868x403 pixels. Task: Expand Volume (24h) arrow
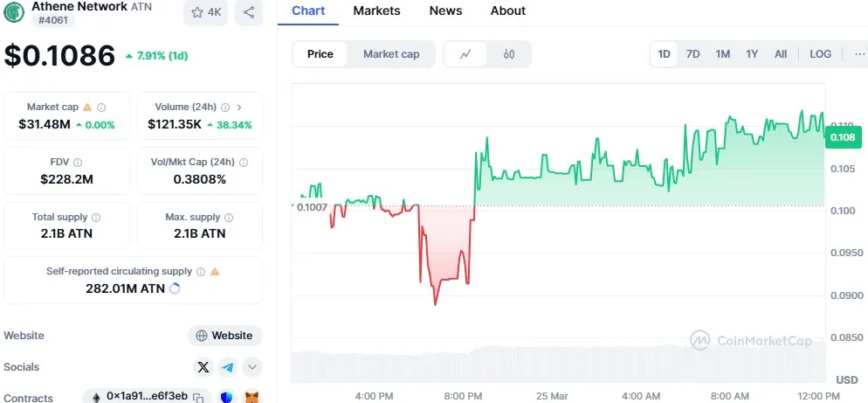(x=239, y=107)
